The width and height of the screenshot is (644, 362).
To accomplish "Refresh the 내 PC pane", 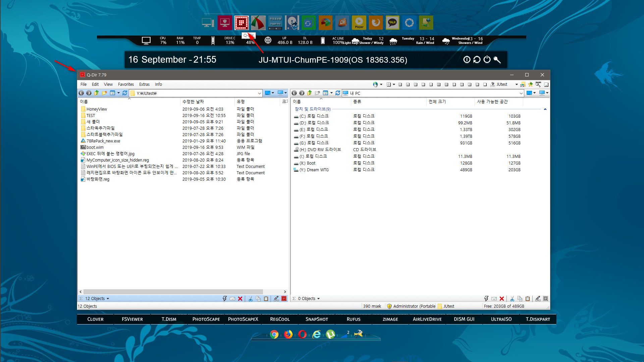I will click(338, 93).
